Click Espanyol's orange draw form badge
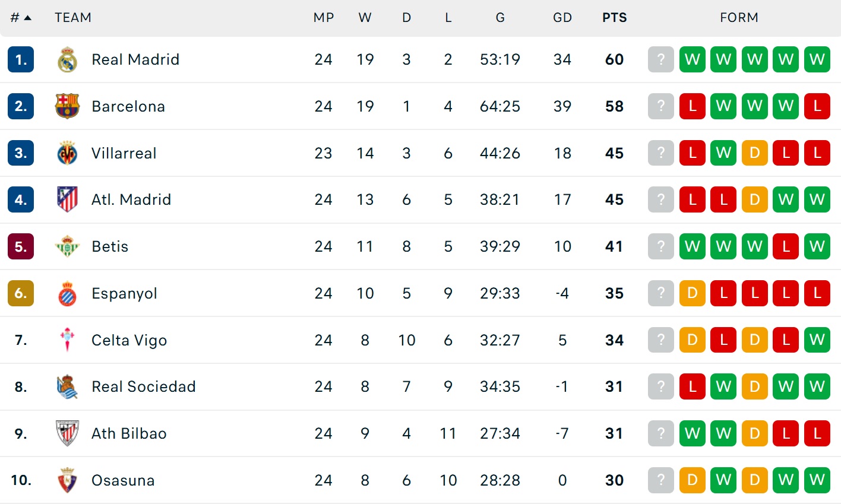The height and width of the screenshot is (504, 841). point(693,293)
